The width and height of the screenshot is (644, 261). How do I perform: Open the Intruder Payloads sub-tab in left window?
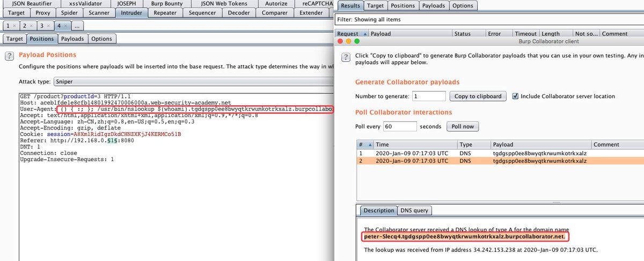[72, 39]
